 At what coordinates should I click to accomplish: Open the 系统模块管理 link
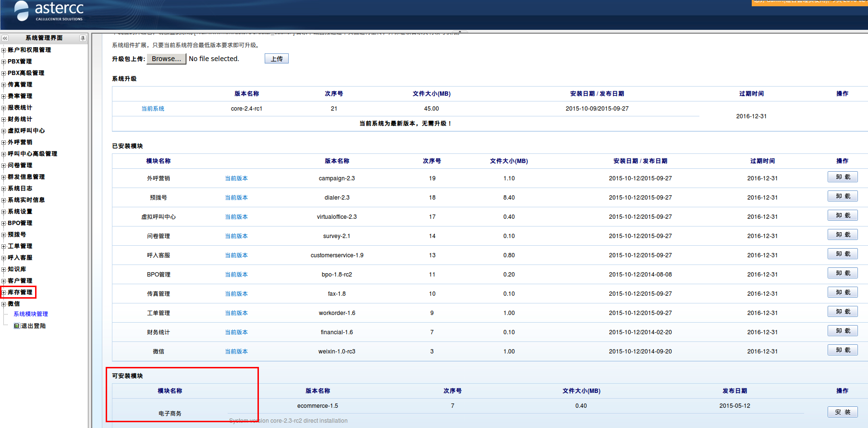coord(31,314)
